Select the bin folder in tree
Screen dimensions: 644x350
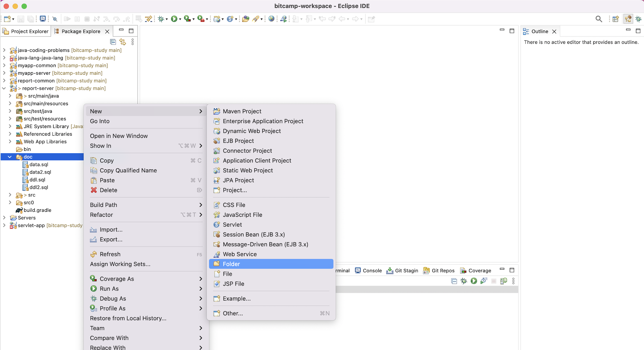point(24,149)
